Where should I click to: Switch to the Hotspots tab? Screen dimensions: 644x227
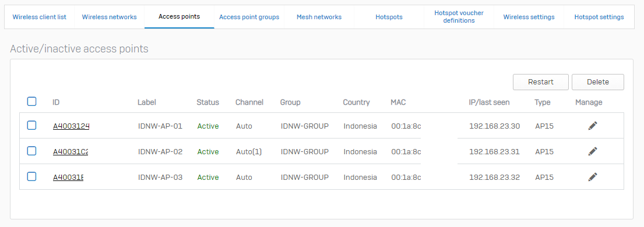coord(389,17)
